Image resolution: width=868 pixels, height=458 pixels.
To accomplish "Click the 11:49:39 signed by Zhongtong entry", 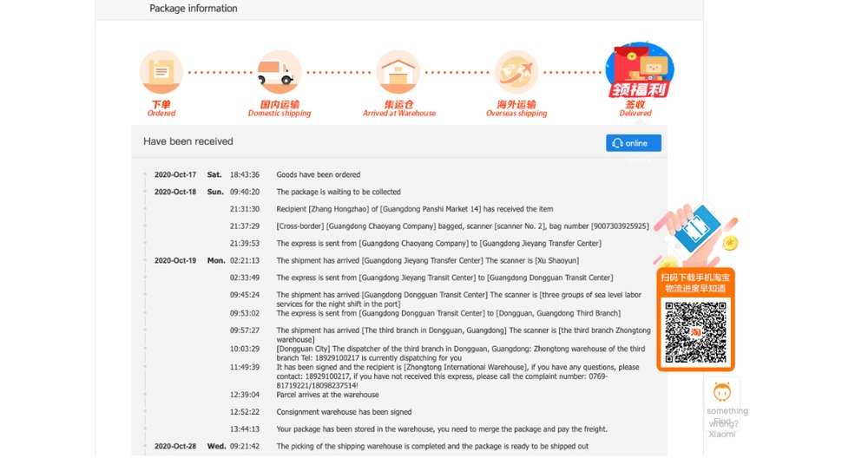I will coord(457,376).
